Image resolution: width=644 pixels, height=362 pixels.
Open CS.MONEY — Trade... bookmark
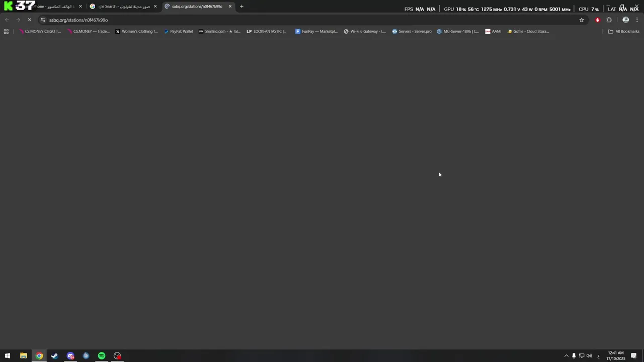[x=88, y=31]
